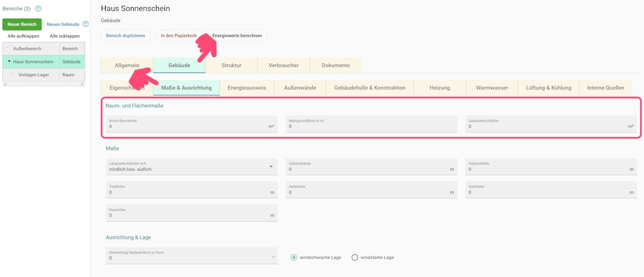This screenshot has width=644, height=277.
Task: Select windschwache Lage radio button
Action: 294,257
